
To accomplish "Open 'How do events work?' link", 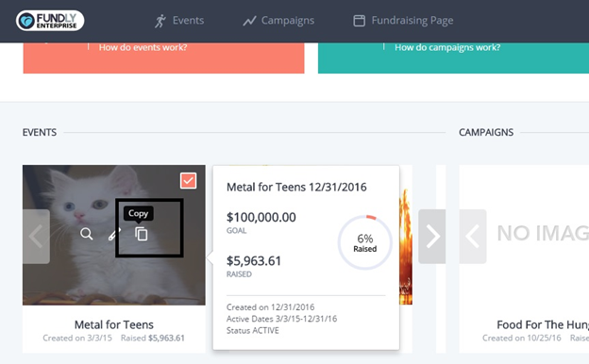I will pyautogui.click(x=143, y=47).
